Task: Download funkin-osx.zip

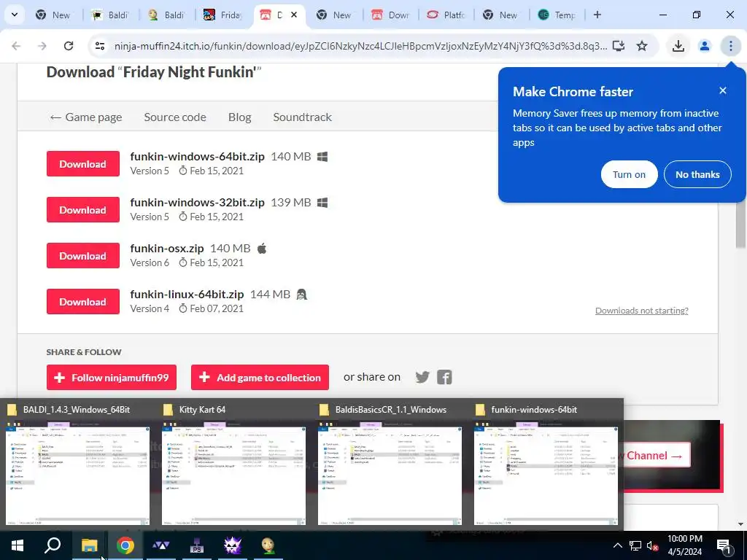Action: click(83, 255)
